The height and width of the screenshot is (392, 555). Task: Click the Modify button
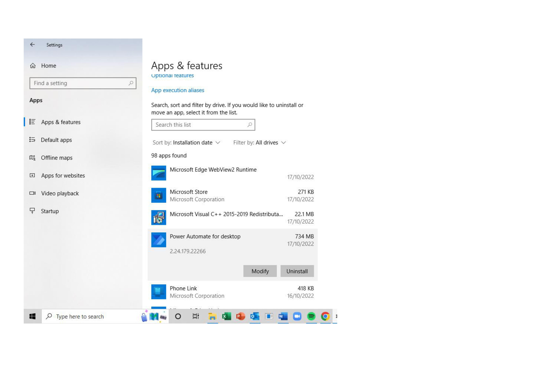coord(260,271)
